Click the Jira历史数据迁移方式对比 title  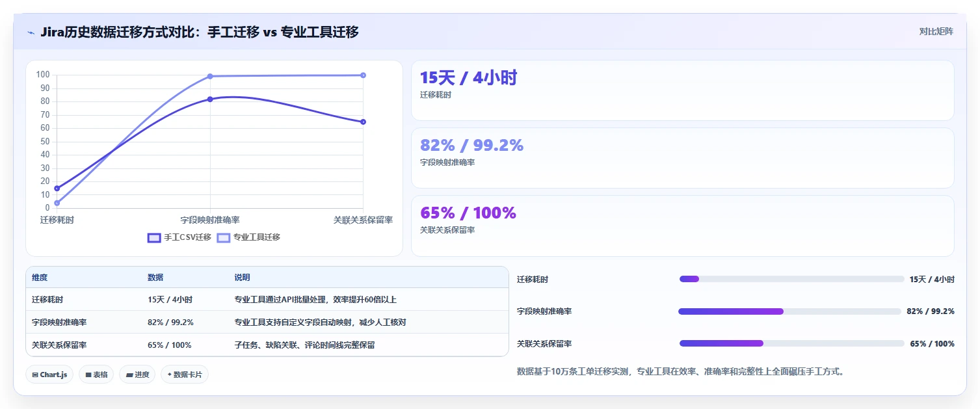click(x=200, y=32)
